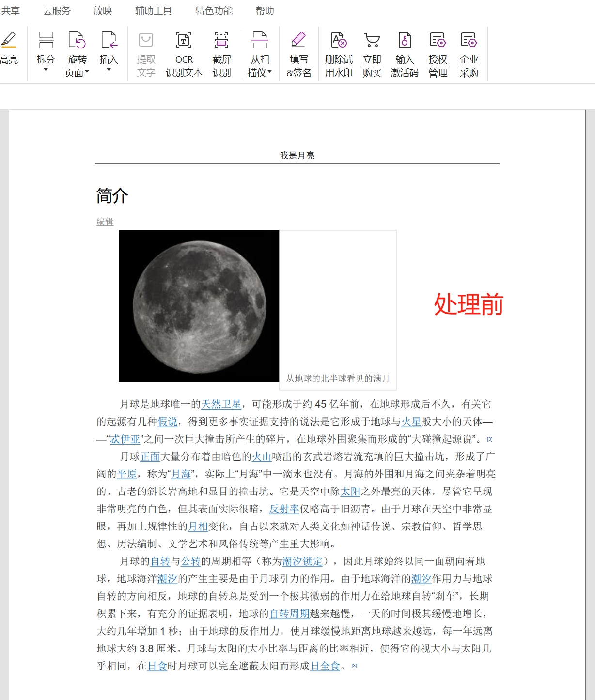Open the Help (帮助) menu
Viewport: 595px width, 700px height.
266,11
